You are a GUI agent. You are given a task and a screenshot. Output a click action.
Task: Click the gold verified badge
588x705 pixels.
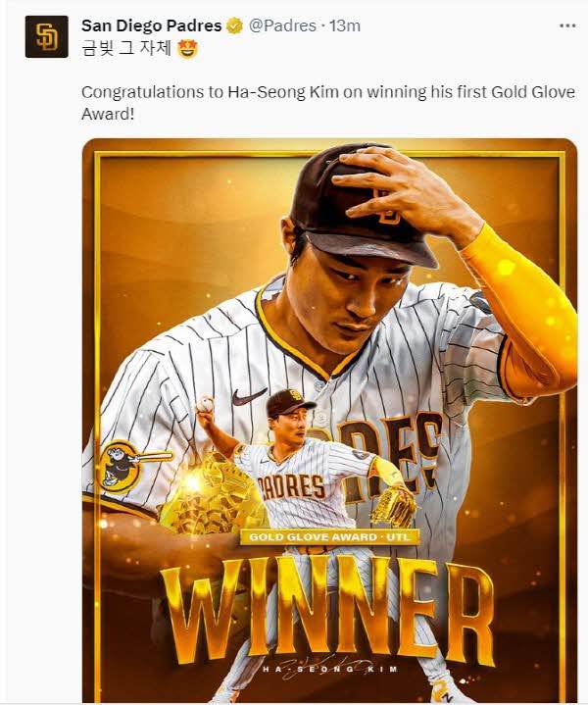click(x=234, y=26)
